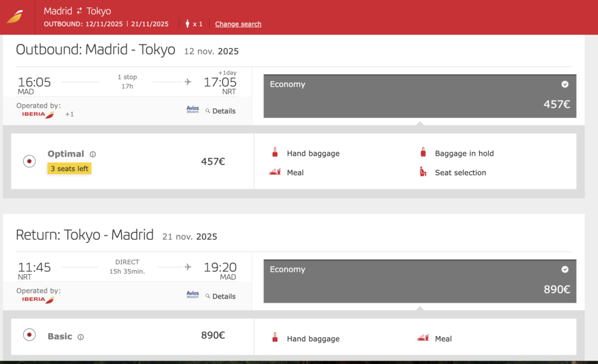
Task: Select the Optimal fare radio button
Action: pyautogui.click(x=29, y=162)
